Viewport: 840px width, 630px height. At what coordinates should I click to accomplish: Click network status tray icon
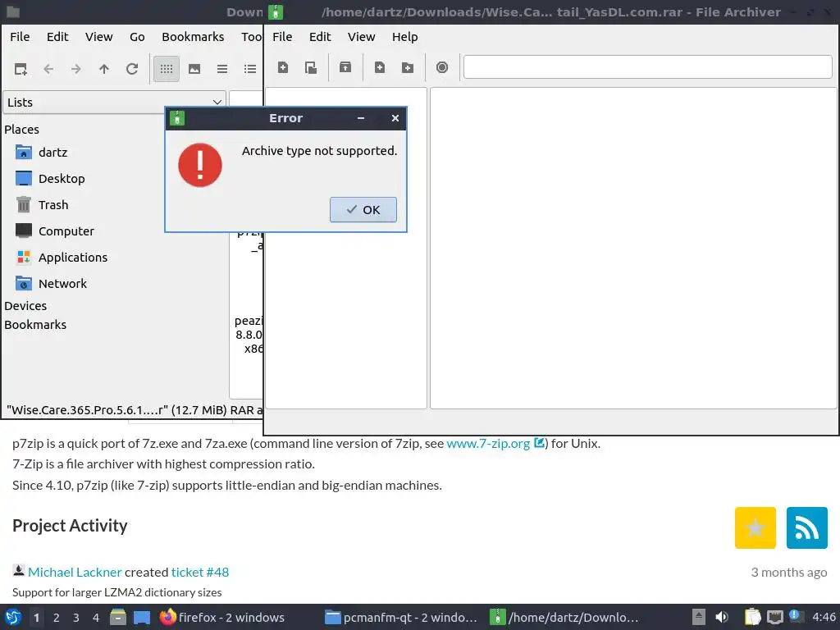pyautogui.click(x=774, y=617)
